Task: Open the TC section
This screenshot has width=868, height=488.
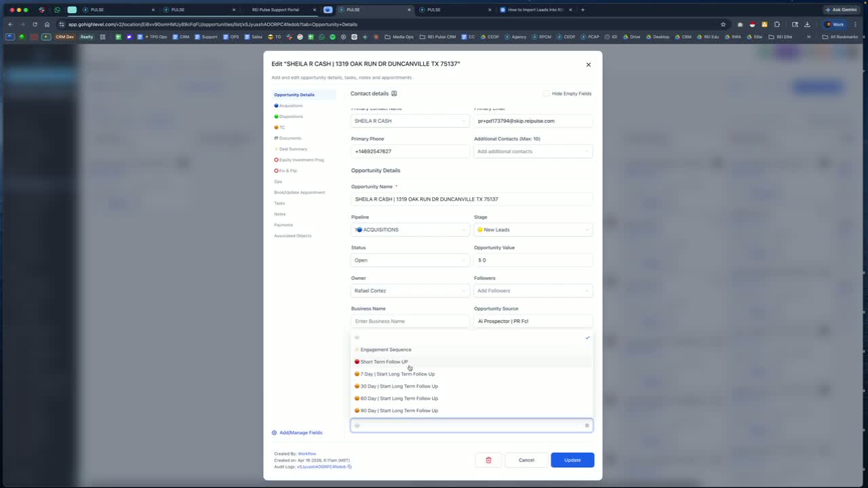Action: 279,127
